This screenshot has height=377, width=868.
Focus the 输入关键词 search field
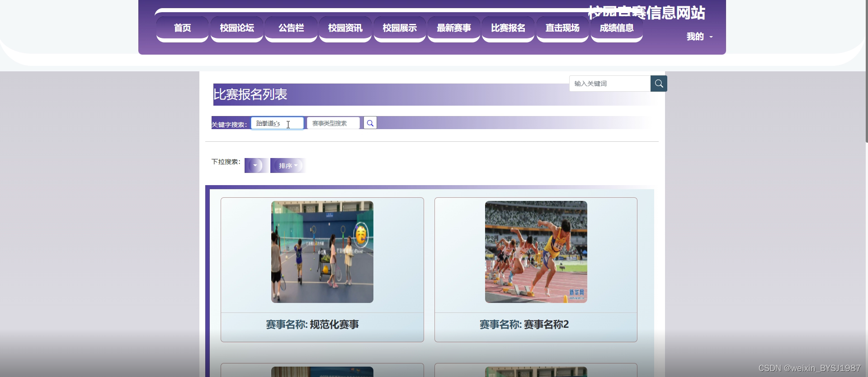[x=610, y=84]
